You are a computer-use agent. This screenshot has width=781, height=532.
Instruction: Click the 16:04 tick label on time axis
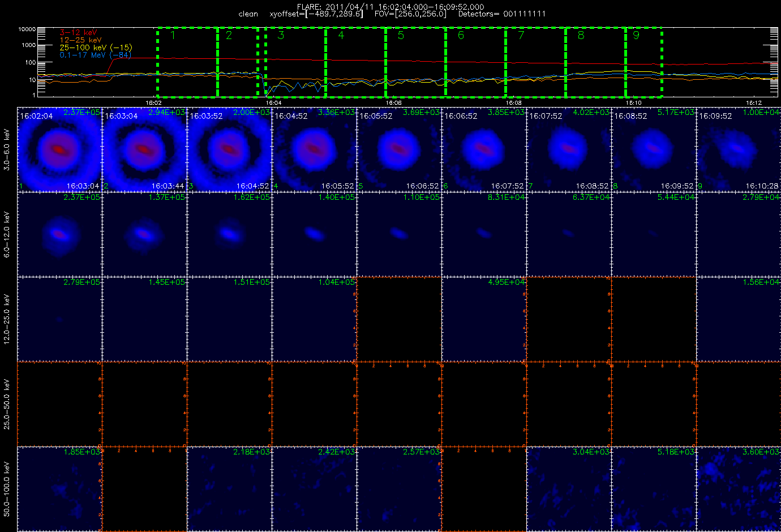(274, 102)
